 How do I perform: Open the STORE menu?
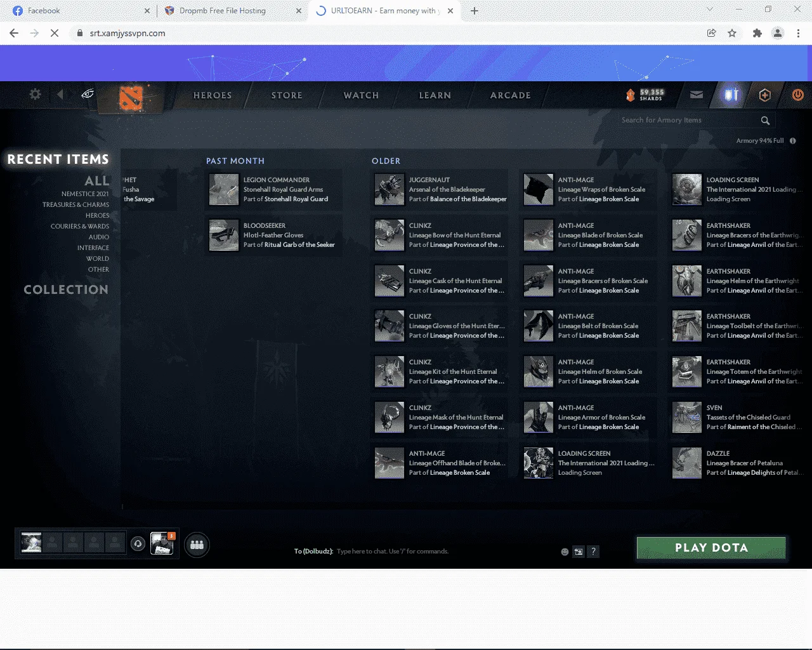click(287, 95)
